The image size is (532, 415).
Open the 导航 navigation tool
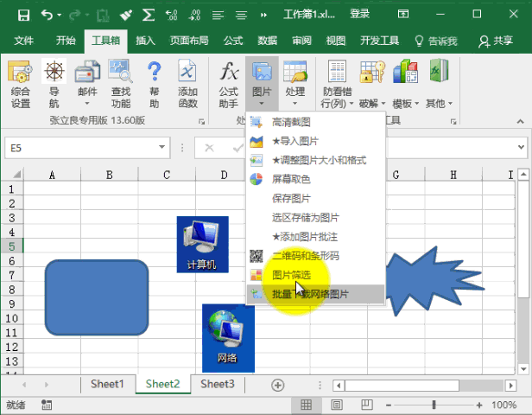(x=54, y=85)
